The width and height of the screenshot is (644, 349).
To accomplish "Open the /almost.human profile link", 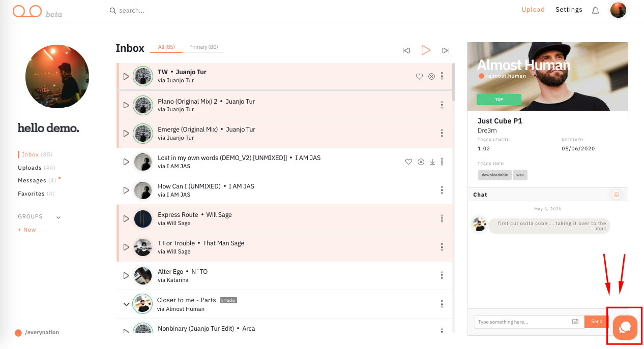I will pos(503,76).
